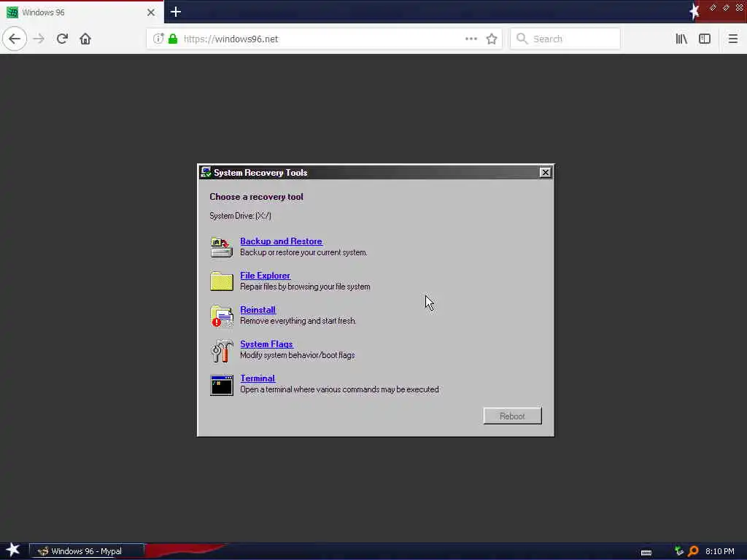Open the taskbar start star button
Image resolution: width=747 pixels, height=560 pixels.
[x=13, y=550]
